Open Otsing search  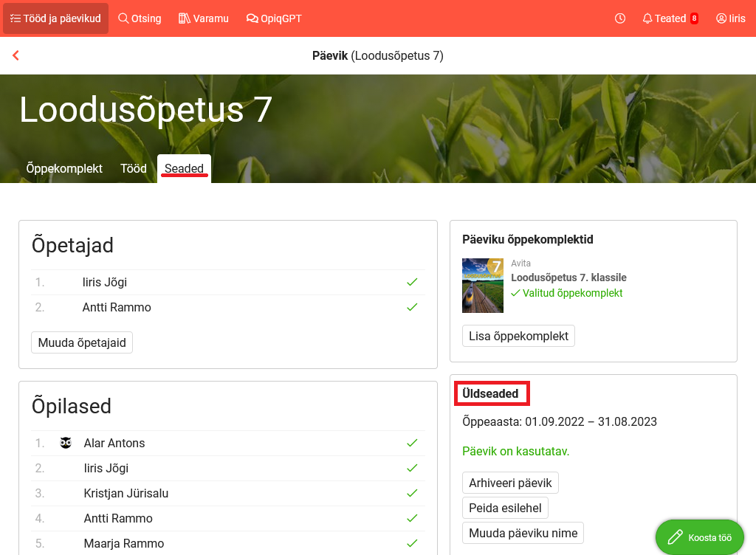coord(140,18)
